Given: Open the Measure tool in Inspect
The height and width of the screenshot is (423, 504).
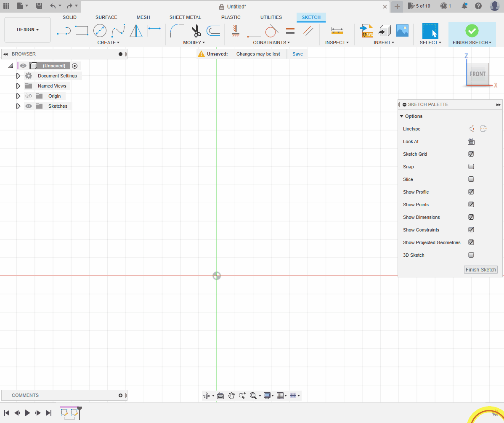Looking at the screenshot, I should (x=337, y=31).
